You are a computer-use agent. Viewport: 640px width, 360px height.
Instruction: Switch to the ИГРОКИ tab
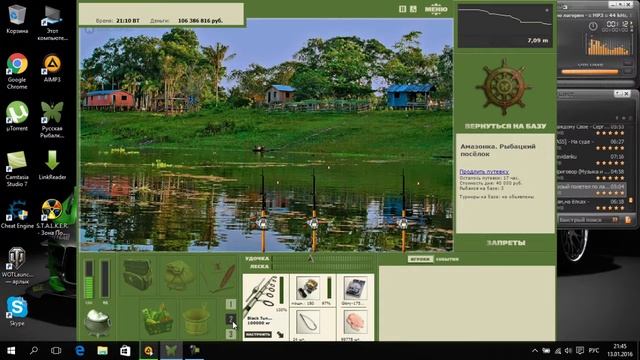[420, 259]
